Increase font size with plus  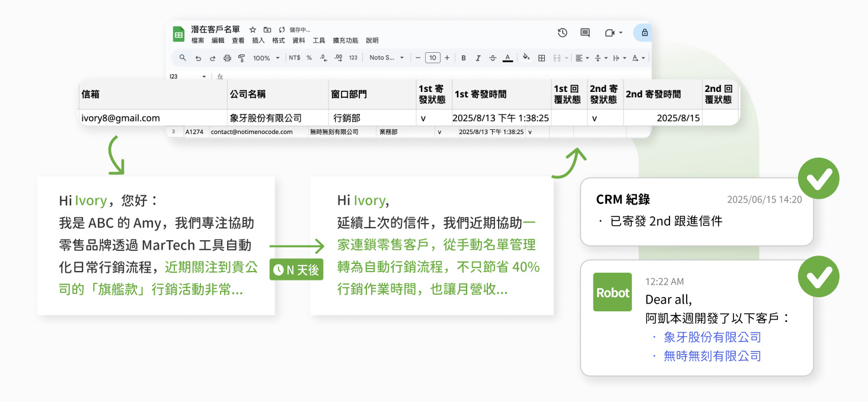[447, 58]
